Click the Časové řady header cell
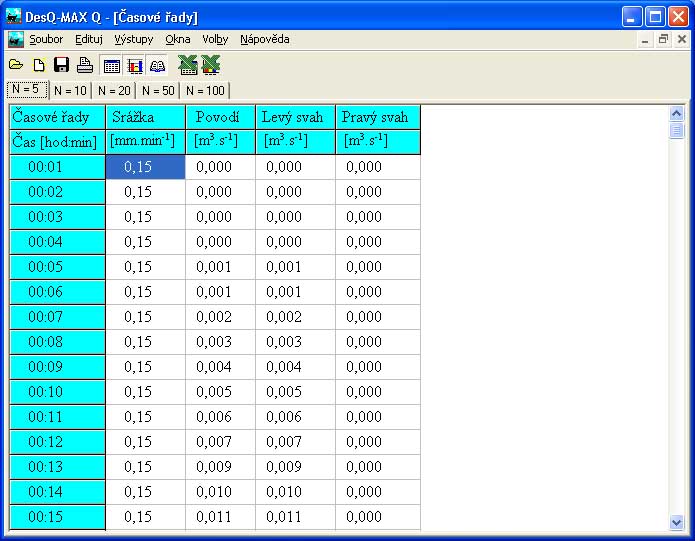Viewport: 695px width, 541px height. point(57,117)
